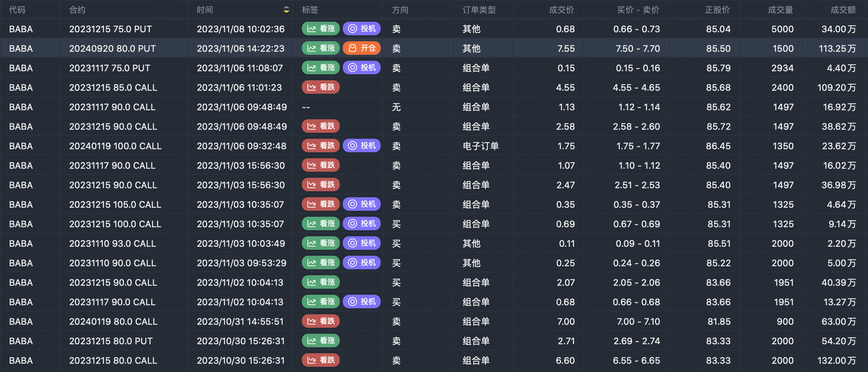Click the 成交量 column header
This screenshot has width=868, height=372.
pos(781,10)
